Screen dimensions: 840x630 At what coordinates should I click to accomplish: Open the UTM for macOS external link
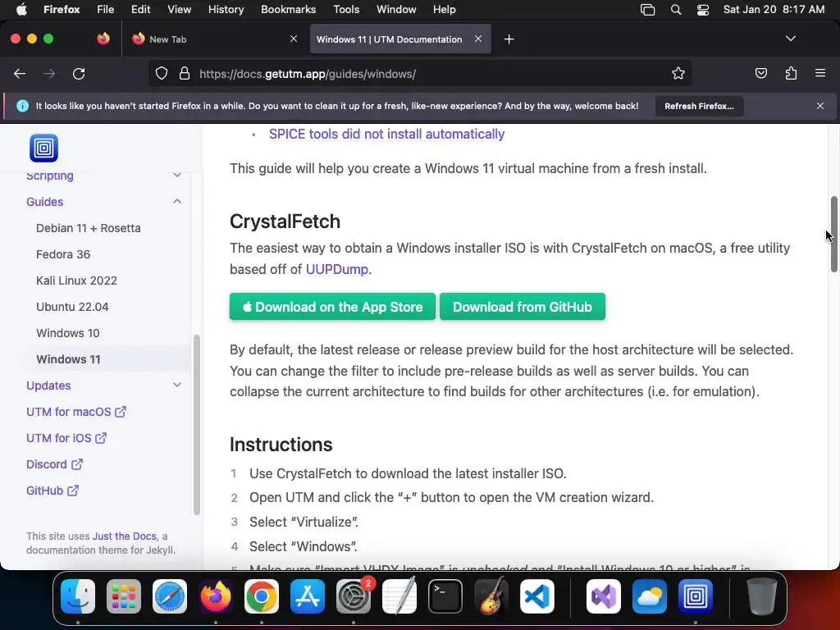pos(76,412)
